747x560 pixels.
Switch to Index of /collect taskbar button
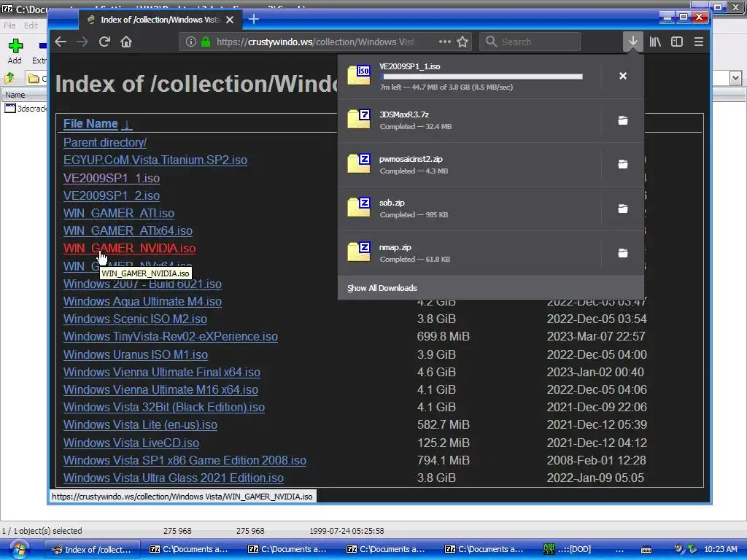pos(93,549)
